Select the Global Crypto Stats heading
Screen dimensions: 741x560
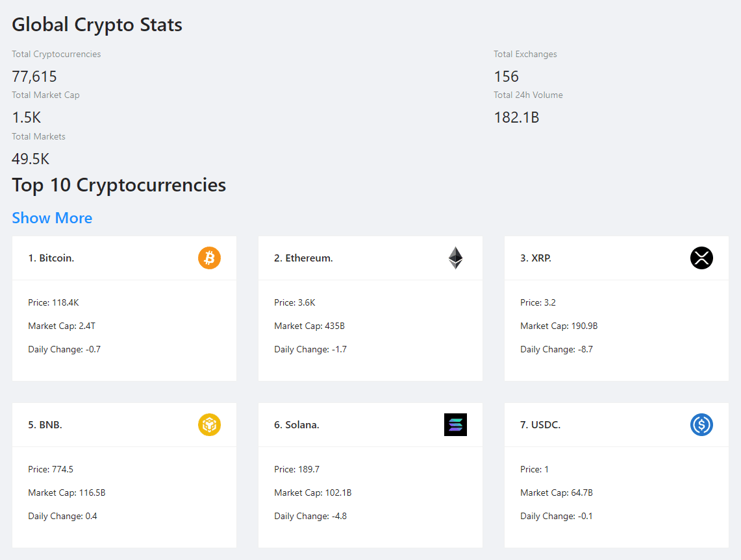pos(97,25)
